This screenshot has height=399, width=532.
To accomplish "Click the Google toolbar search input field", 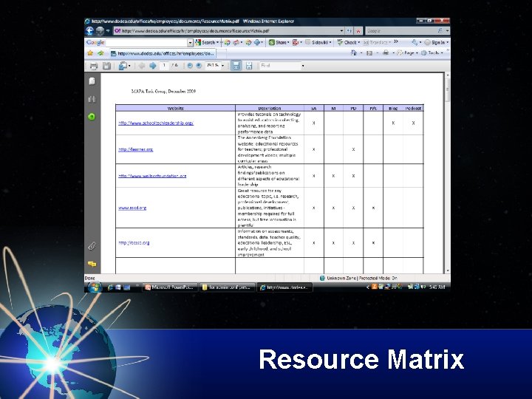I will 146,43.
